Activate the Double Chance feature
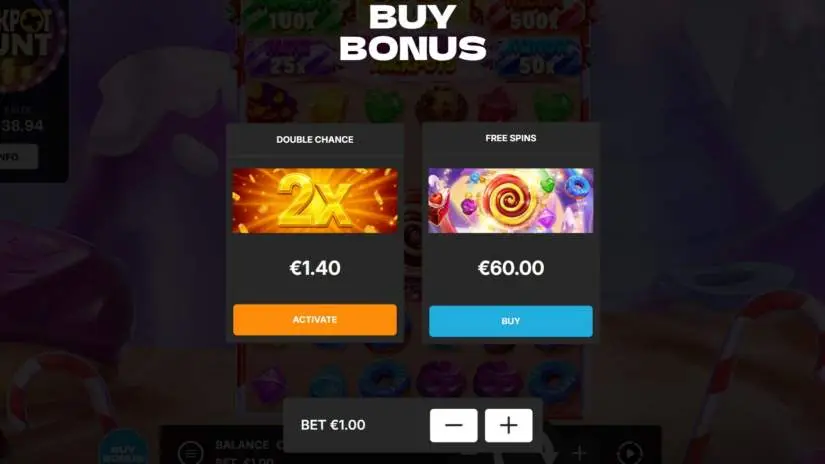The height and width of the screenshot is (464, 825). click(x=315, y=319)
